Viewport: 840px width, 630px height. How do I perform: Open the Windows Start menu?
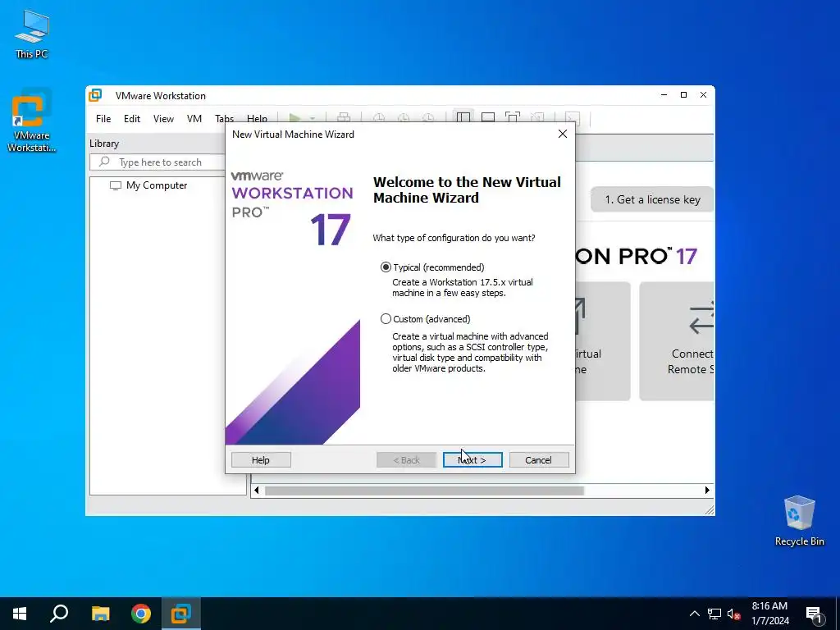(x=20, y=614)
